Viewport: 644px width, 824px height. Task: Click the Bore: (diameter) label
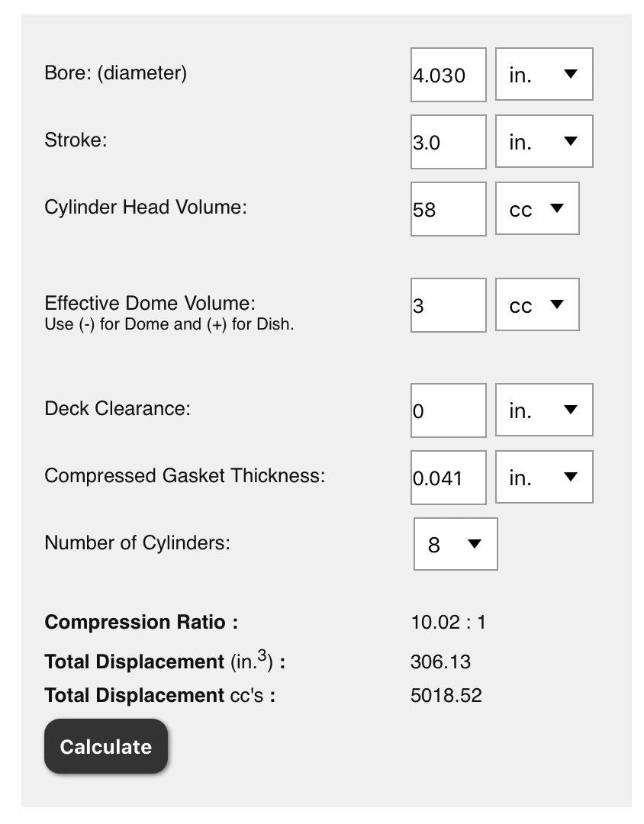116,72
